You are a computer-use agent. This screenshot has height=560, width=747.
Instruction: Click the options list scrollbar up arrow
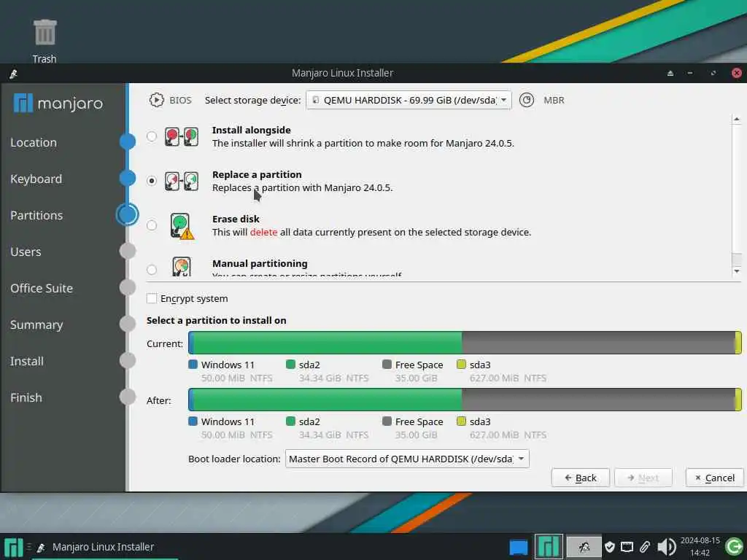(737, 119)
